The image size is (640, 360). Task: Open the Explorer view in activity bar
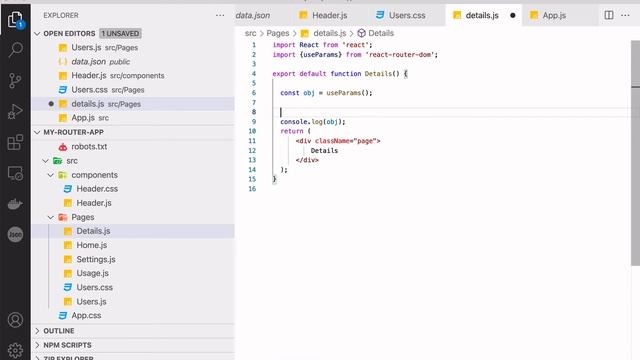(15, 19)
